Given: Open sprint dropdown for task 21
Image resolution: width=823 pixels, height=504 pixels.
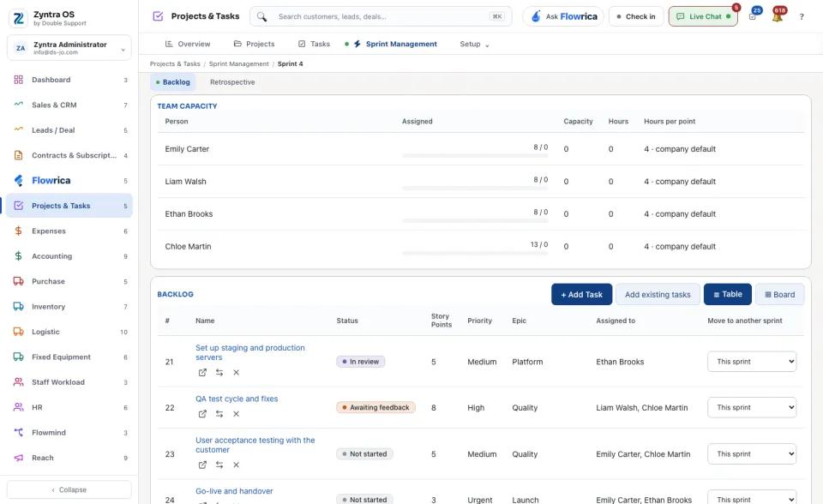Looking at the screenshot, I should click(752, 362).
